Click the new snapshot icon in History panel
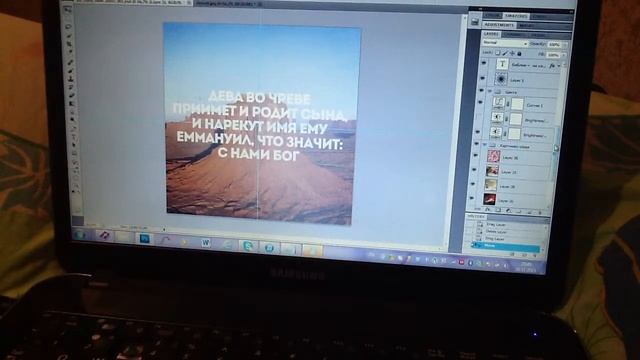 (x=524, y=255)
